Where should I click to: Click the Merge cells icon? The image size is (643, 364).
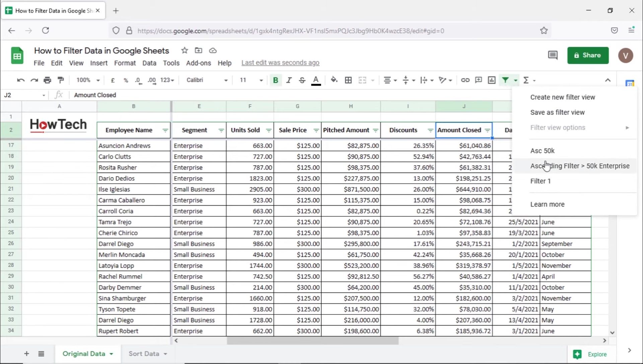362,80
